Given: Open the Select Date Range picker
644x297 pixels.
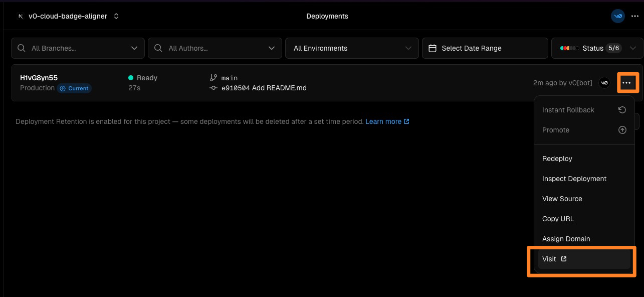Looking at the screenshot, I should (485, 48).
